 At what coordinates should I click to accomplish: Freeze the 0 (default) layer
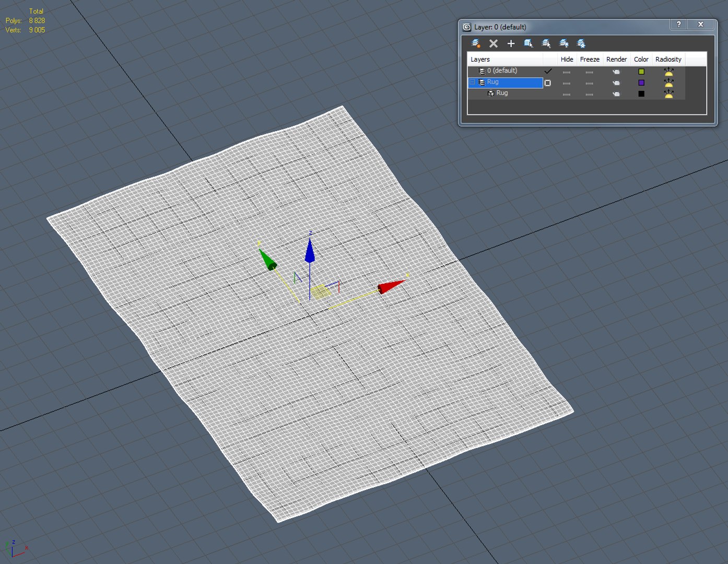pyautogui.click(x=589, y=72)
